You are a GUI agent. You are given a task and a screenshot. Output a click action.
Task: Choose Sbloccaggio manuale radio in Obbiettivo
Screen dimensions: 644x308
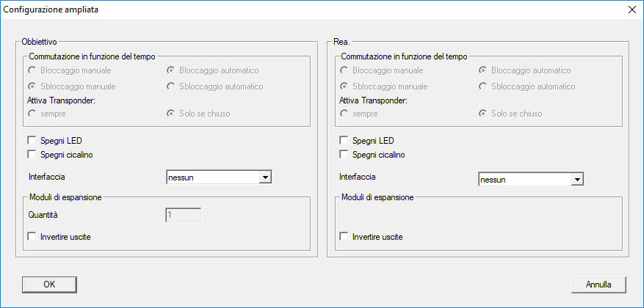(x=32, y=87)
